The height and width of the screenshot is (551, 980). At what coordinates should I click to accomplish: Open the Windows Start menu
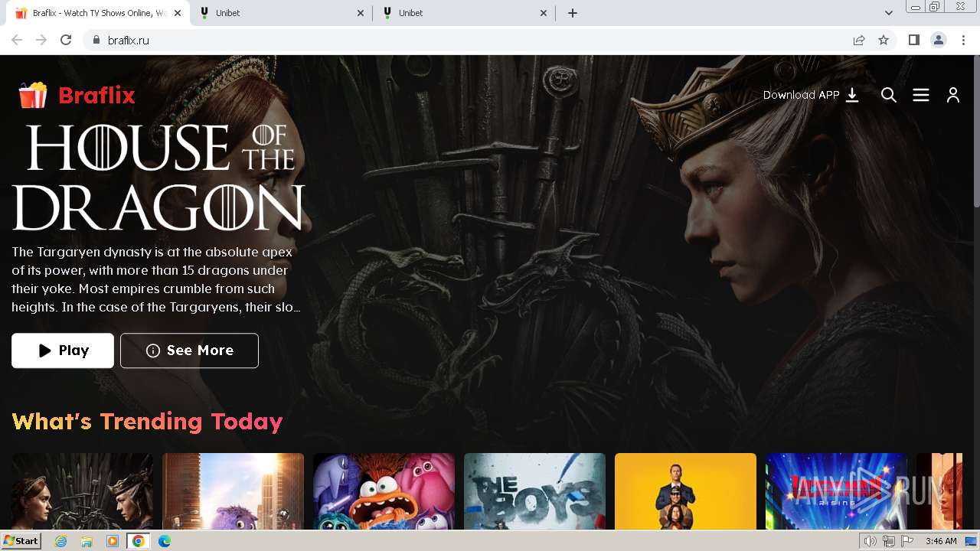click(x=21, y=541)
